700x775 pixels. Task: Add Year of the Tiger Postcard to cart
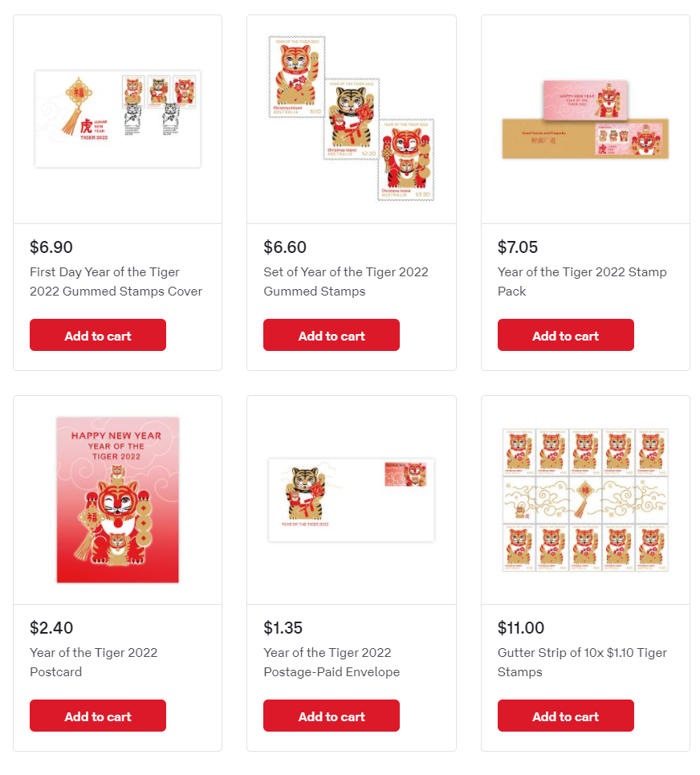click(x=98, y=716)
